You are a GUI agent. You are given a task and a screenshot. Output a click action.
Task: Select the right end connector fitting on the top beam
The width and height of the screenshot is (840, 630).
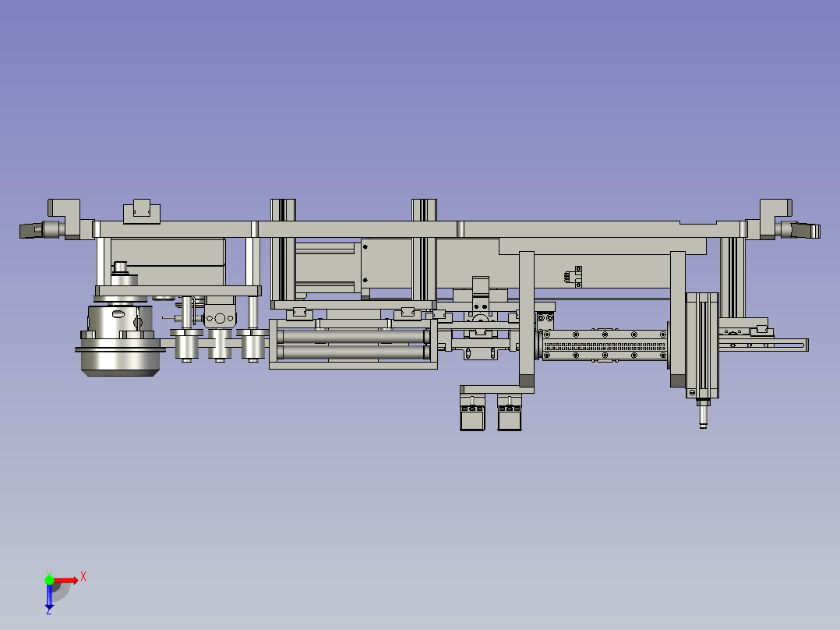pyautogui.click(x=798, y=229)
